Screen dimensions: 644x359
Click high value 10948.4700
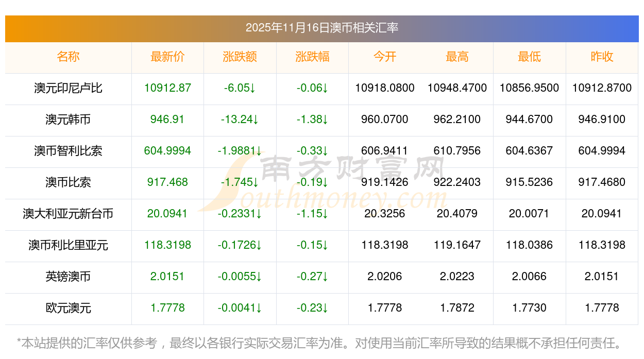pyautogui.click(x=457, y=88)
